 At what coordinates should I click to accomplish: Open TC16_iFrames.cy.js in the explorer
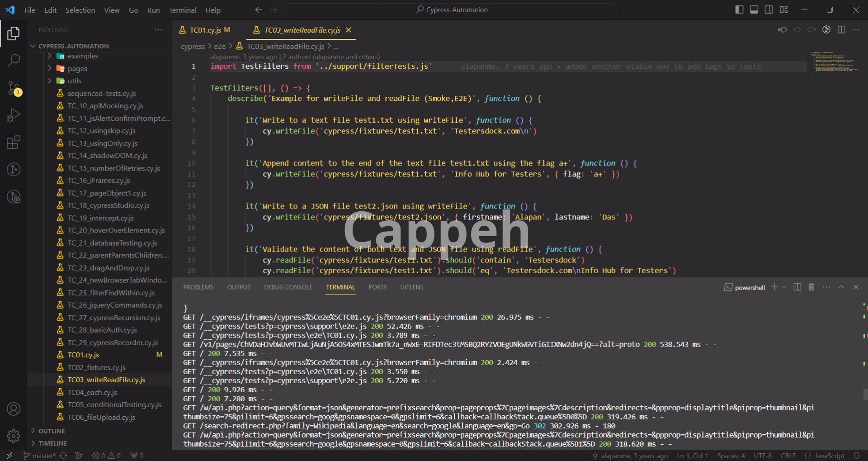pos(99,181)
